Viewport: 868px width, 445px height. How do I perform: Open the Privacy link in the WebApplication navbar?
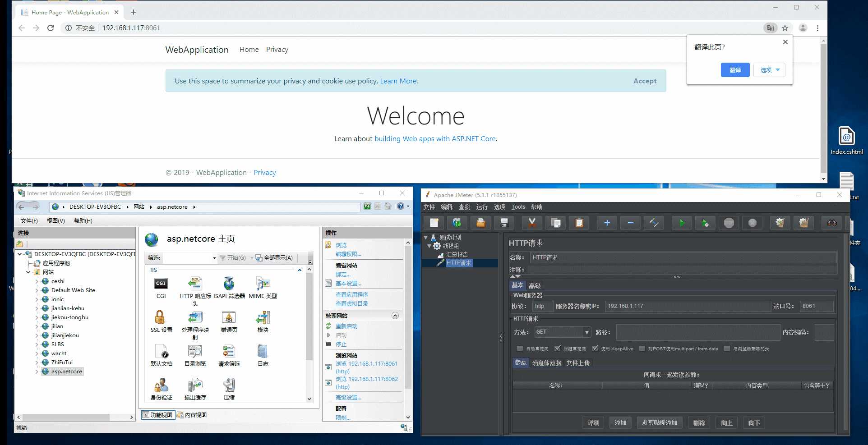(277, 50)
